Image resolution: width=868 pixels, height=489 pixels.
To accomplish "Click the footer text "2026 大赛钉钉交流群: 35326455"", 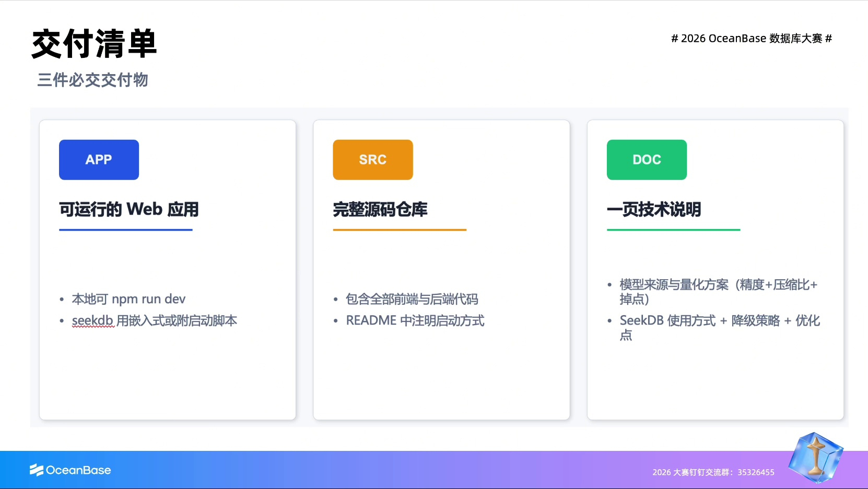I will 713,472.
